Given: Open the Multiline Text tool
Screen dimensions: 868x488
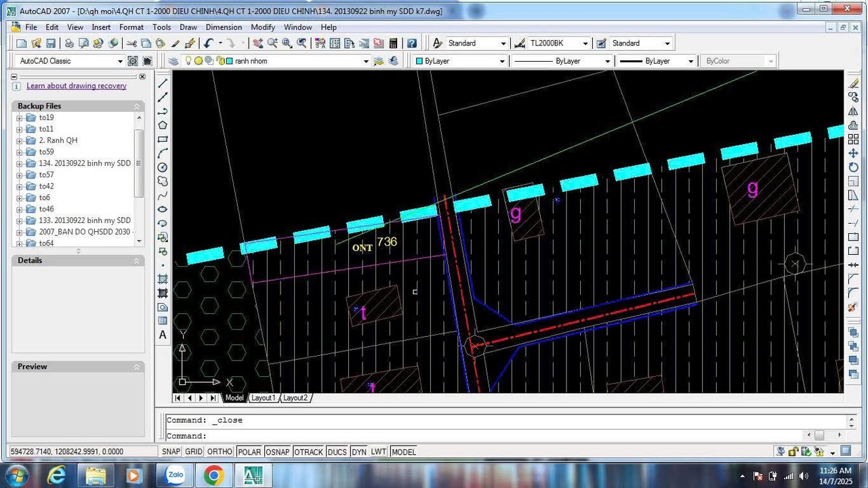Looking at the screenshot, I should tap(163, 335).
